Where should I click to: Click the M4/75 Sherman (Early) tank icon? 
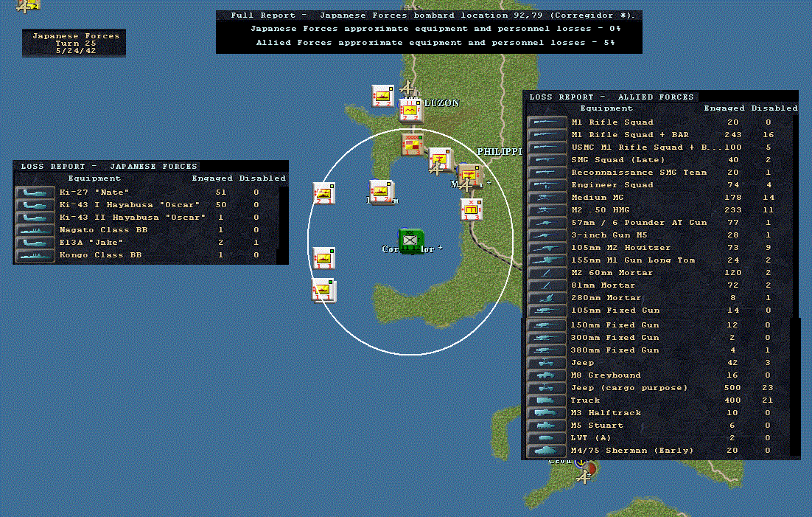pyautogui.click(x=546, y=451)
